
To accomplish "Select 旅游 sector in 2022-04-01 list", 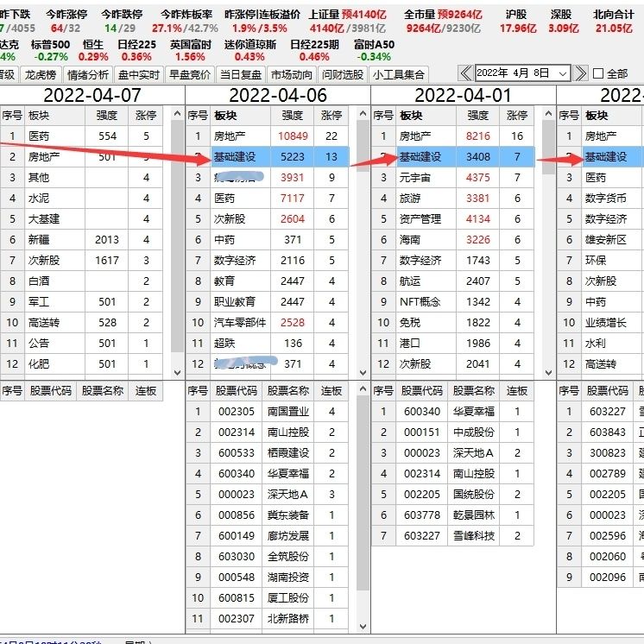I will 452,199.
